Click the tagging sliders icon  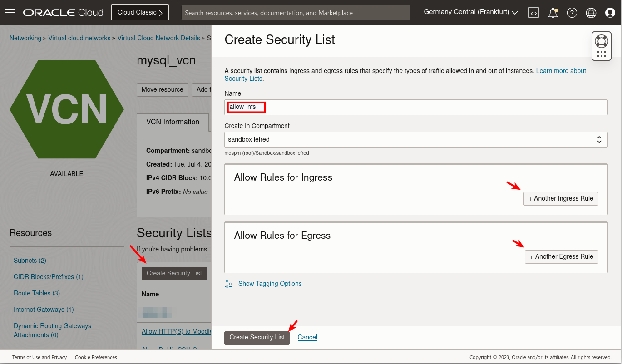[x=228, y=283]
